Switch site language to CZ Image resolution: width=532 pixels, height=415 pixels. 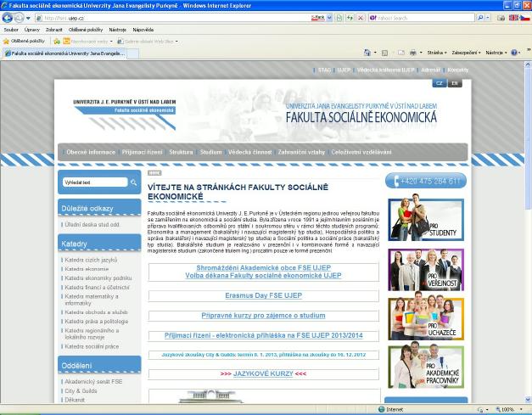[x=439, y=83]
